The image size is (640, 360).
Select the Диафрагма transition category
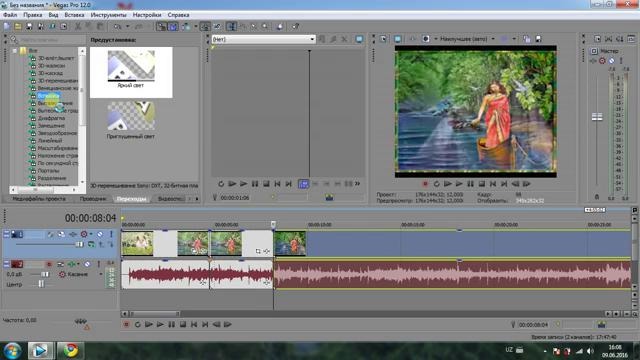[x=51, y=118]
